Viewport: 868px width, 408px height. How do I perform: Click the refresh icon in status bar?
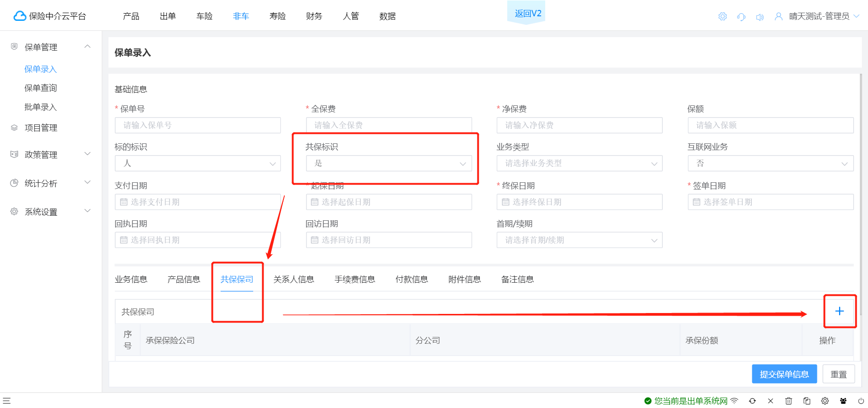tap(752, 401)
